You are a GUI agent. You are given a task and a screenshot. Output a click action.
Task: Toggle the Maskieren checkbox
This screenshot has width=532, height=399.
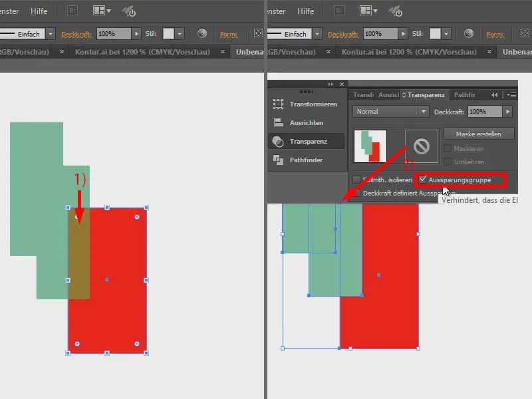click(448, 148)
